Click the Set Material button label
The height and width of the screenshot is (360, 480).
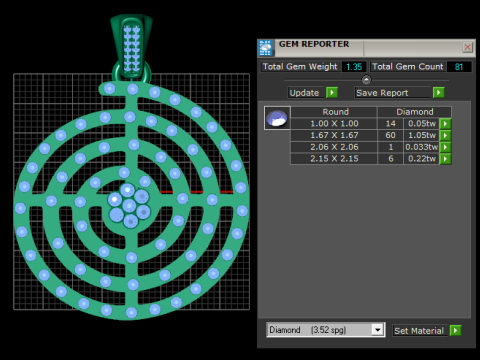coord(419,331)
